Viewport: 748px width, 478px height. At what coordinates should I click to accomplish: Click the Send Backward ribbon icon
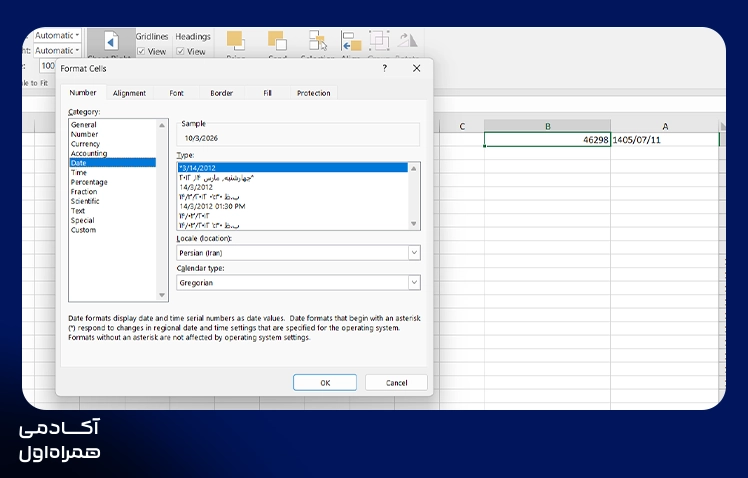(277, 41)
